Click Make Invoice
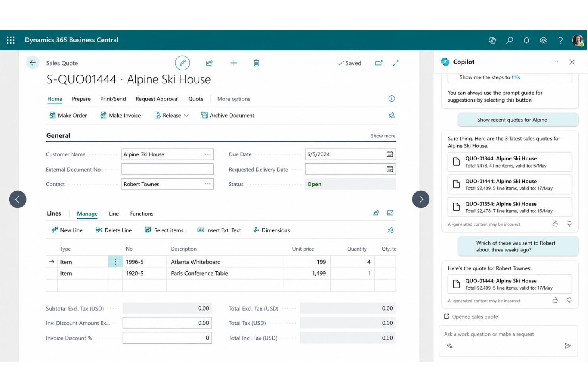This screenshot has height=392, width=588. tap(120, 115)
